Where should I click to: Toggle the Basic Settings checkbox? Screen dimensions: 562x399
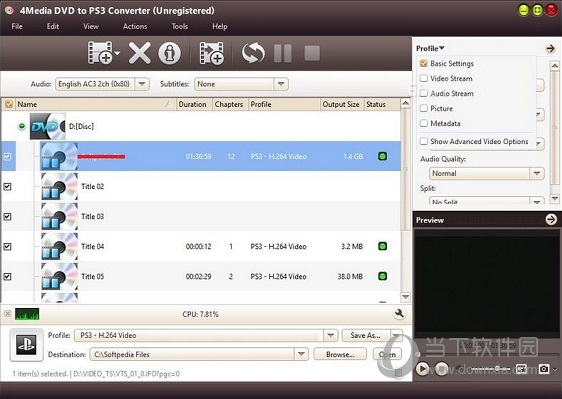[424, 63]
